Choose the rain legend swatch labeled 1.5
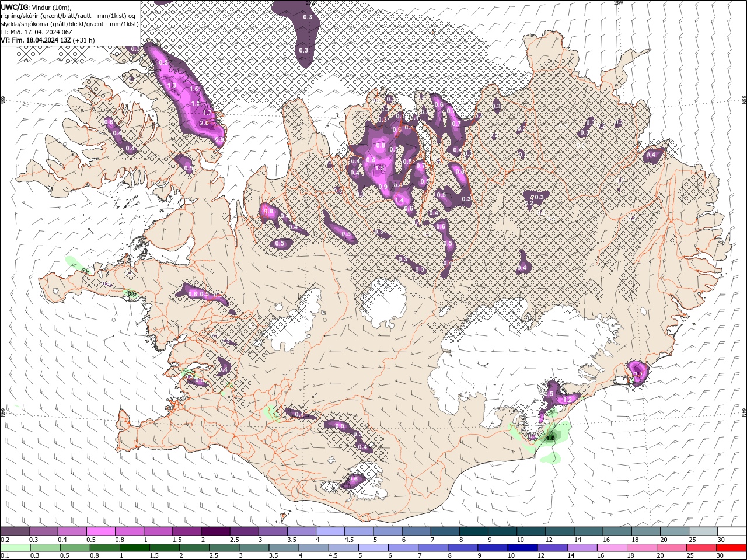Screen dimensions: 747x560 tap(164, 547)
